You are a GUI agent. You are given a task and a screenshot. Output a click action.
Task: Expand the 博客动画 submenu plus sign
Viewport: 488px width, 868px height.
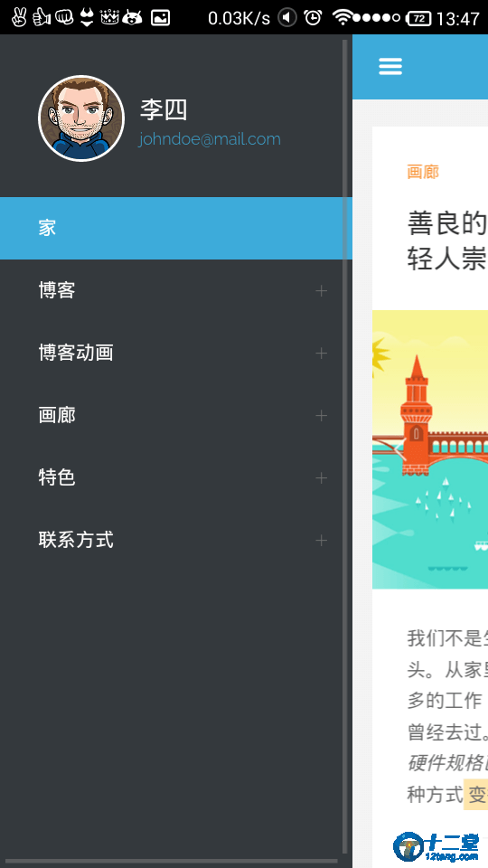coord(321,354)
